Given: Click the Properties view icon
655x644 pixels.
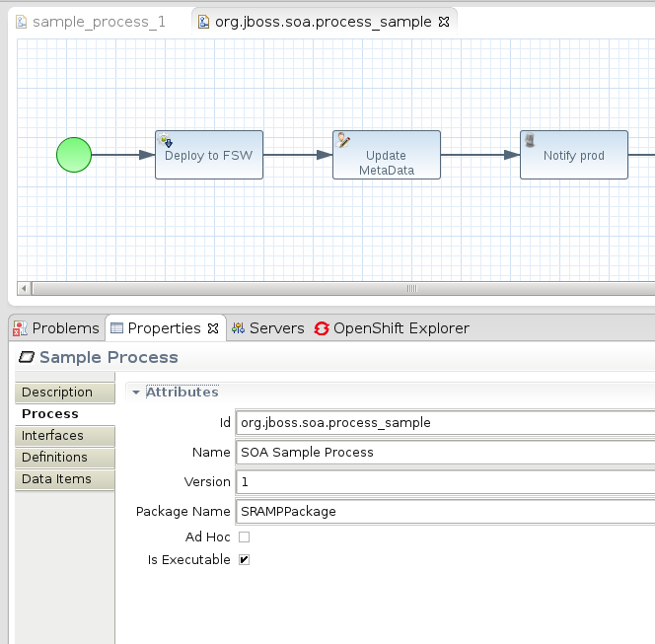Looking at the screenshot, I should 116,328.
